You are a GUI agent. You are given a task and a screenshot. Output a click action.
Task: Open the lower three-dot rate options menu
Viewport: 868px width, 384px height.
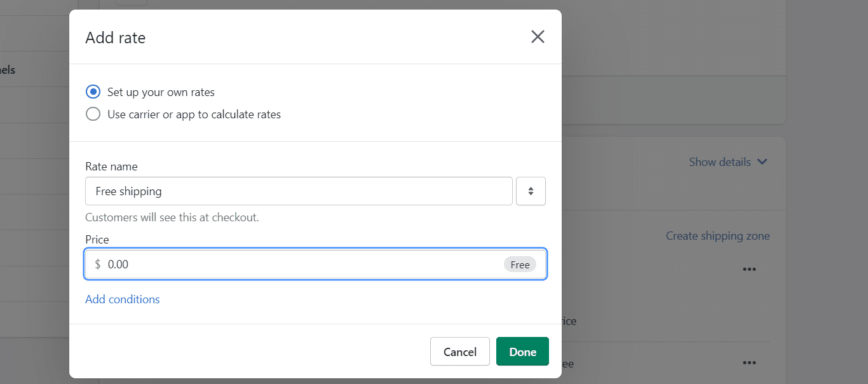pos(749,363)
